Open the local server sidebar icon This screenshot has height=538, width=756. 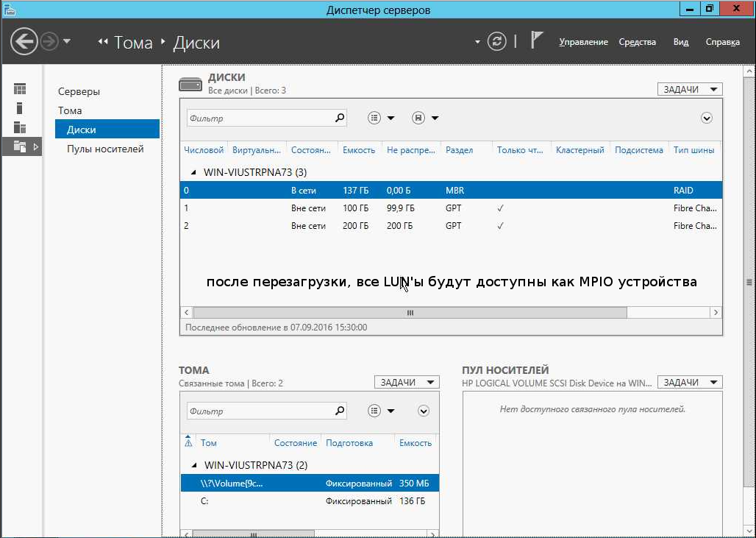coord(20,108)
